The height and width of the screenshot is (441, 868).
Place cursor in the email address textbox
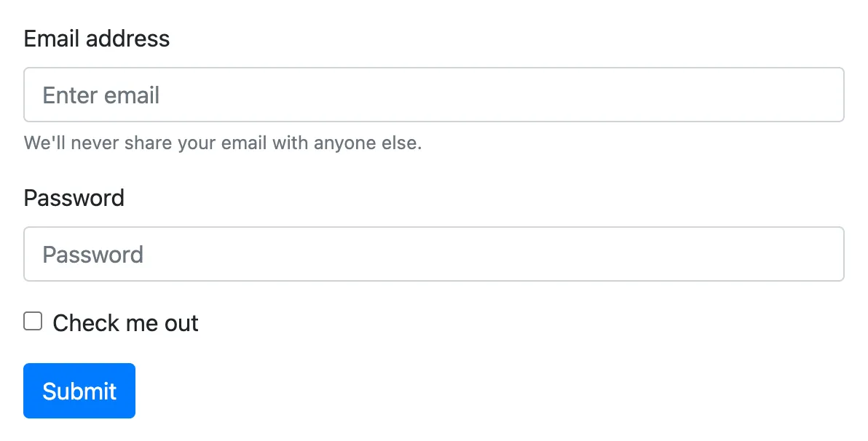click(x=433, y=95)
